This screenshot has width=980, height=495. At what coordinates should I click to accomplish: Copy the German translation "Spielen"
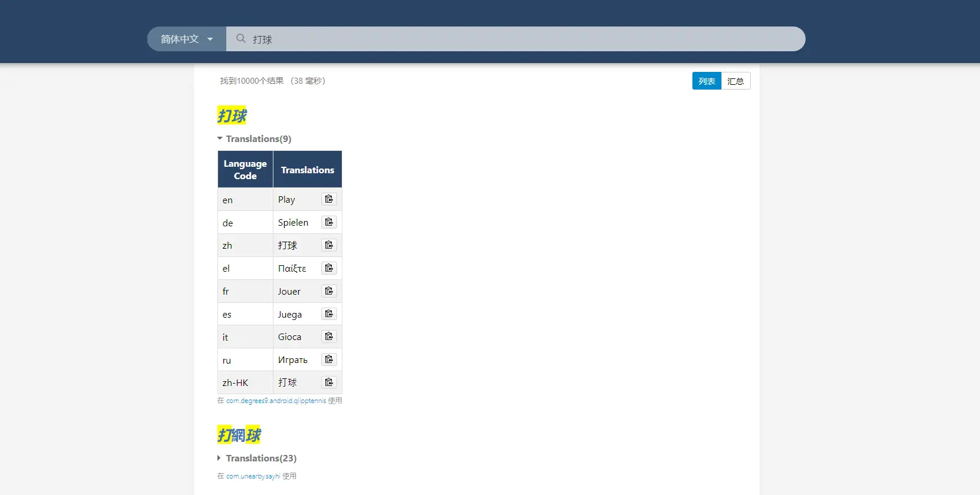click(x=329, y=222)
